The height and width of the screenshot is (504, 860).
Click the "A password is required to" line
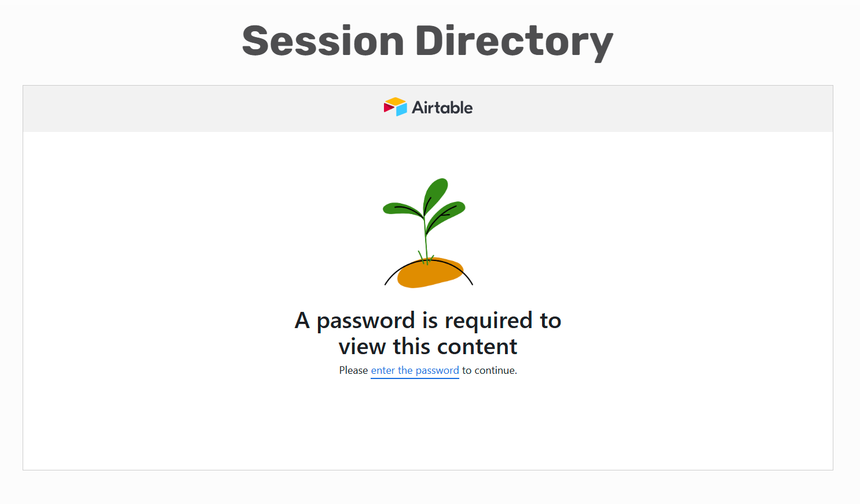428,321
